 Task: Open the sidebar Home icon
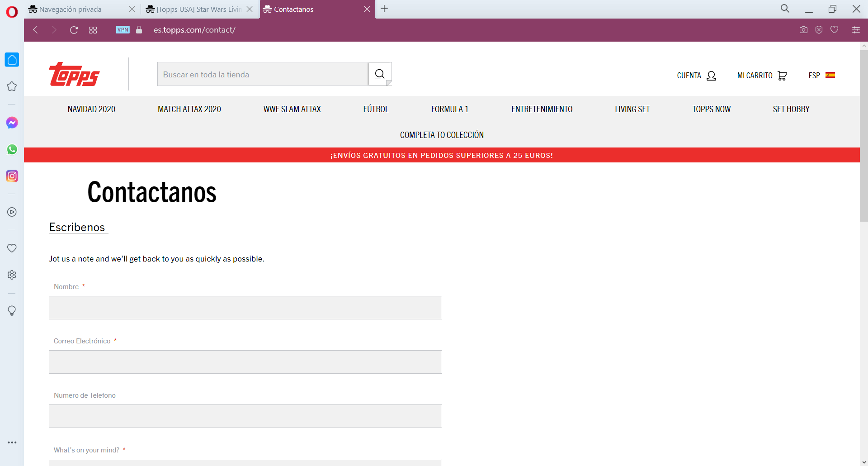tap(12, 60)
